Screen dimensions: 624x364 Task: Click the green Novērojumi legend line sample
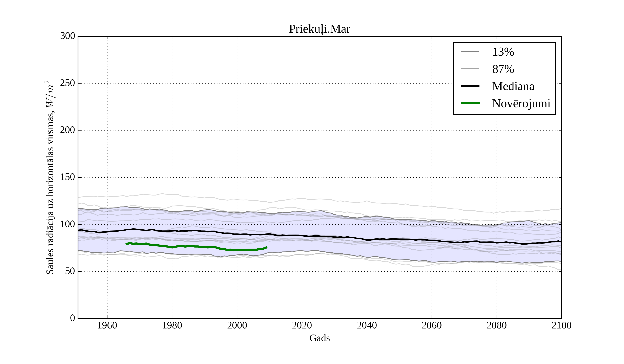point(470,103)
